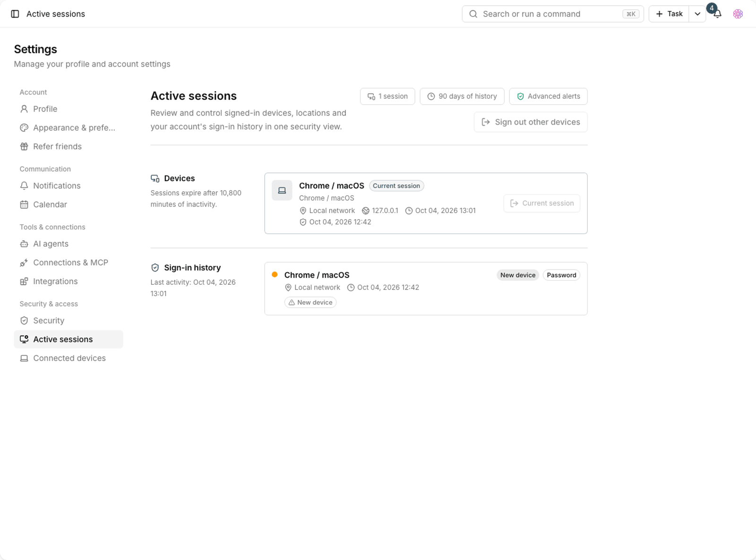
Task: Open Calendar settings
Action: pos(69,205)
